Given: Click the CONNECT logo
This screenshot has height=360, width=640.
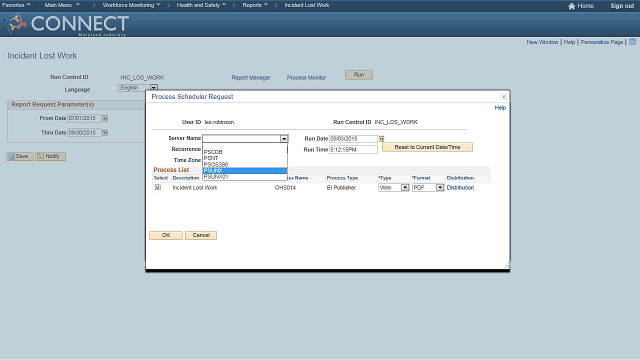Looking at the screenshot, I should coord(67,24).
